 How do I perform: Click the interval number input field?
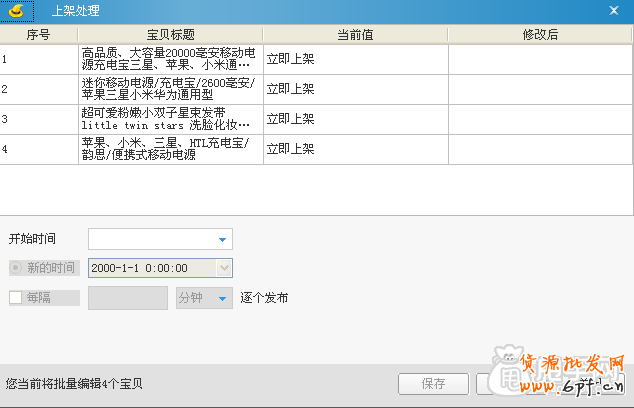(128, 298)
